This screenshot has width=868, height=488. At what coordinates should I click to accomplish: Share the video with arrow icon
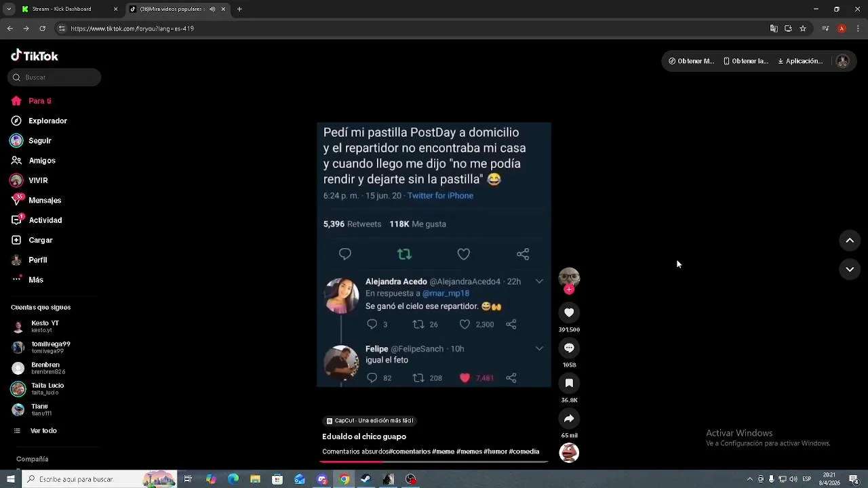(x=569, y=418)
